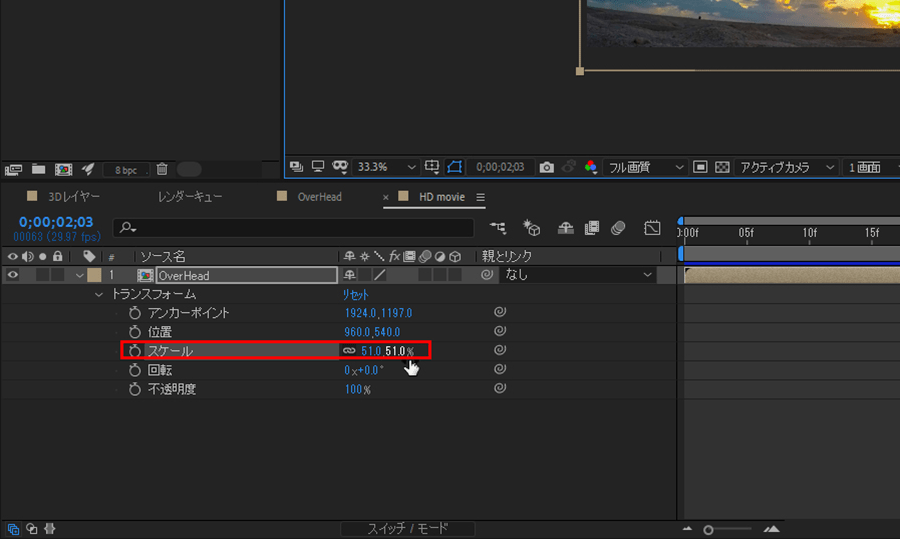
Task: Click the Scale property stopwatch icon
Action: pos(135,351)
